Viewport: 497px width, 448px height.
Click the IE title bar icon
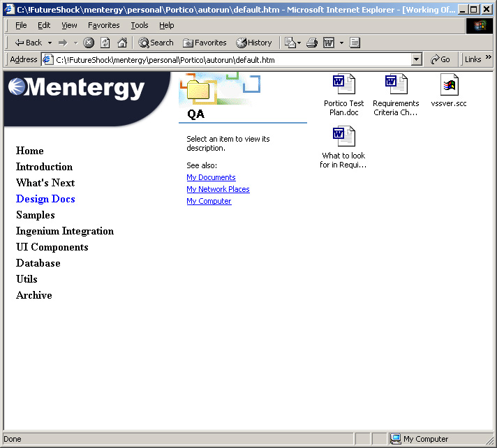point(10,9)
